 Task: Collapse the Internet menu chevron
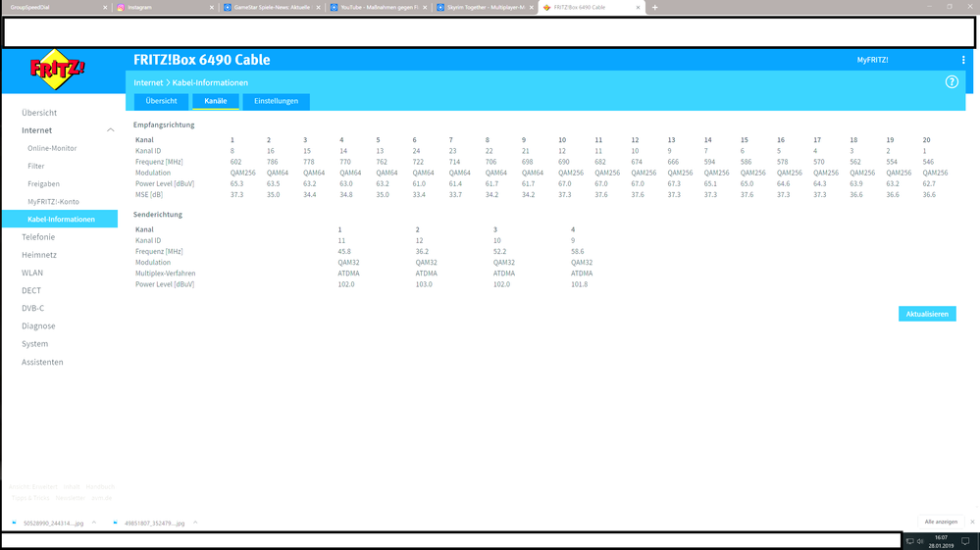click(x=111, y=130)
